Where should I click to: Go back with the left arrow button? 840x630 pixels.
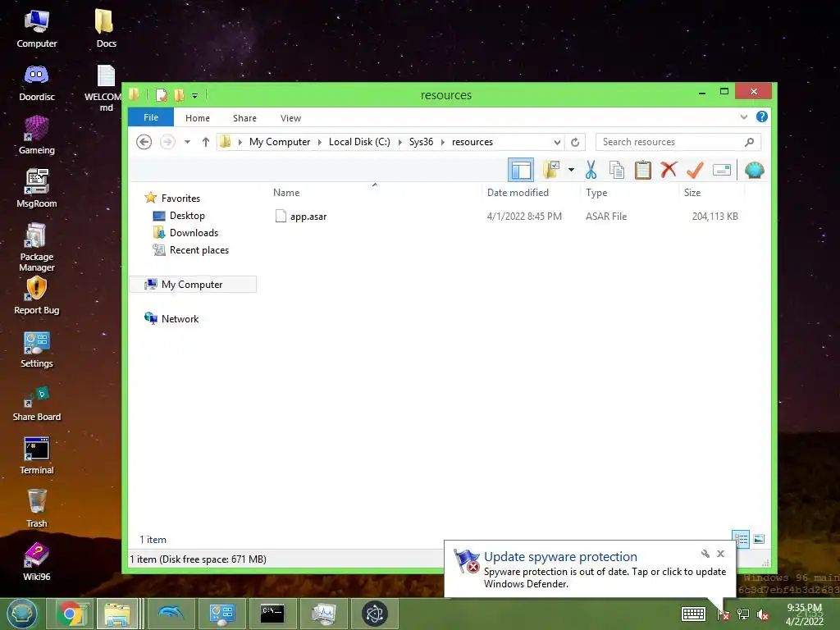click(x=144, y=142)
